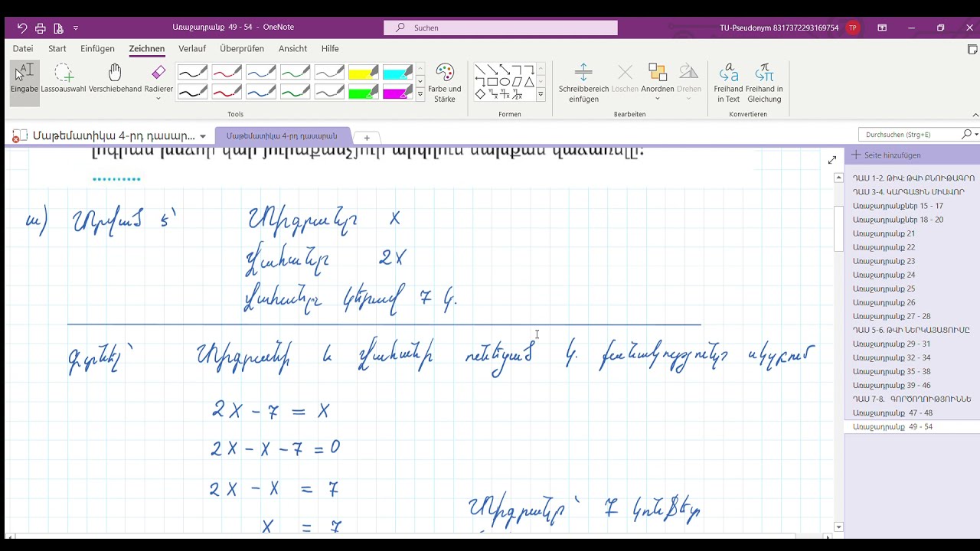Pick the top-row red pen

(227, 73)
